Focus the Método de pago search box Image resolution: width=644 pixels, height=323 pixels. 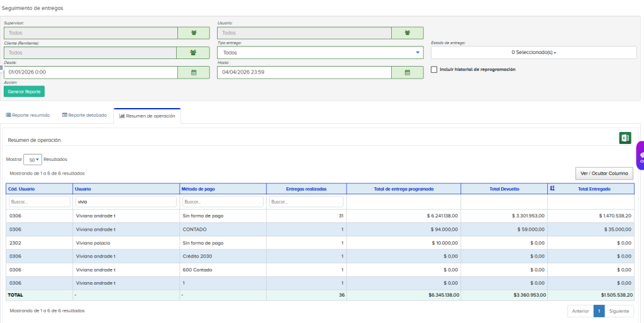(x=223, y=202)
